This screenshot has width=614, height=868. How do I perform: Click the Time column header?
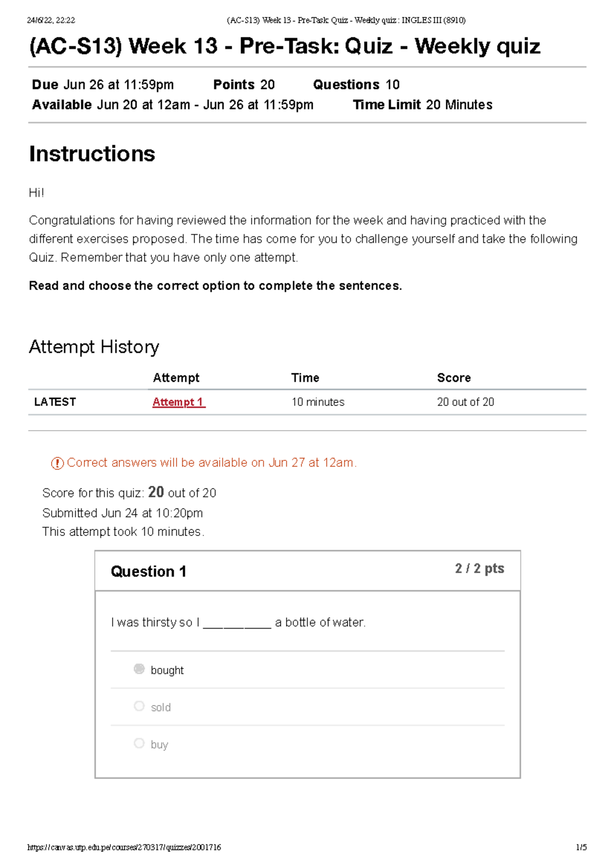click(305, 377)
